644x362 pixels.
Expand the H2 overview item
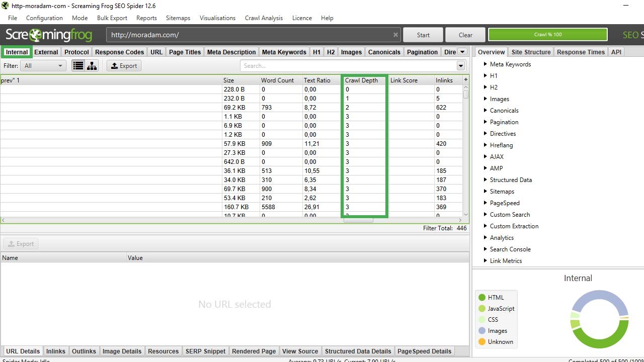(x=486, y=87)
